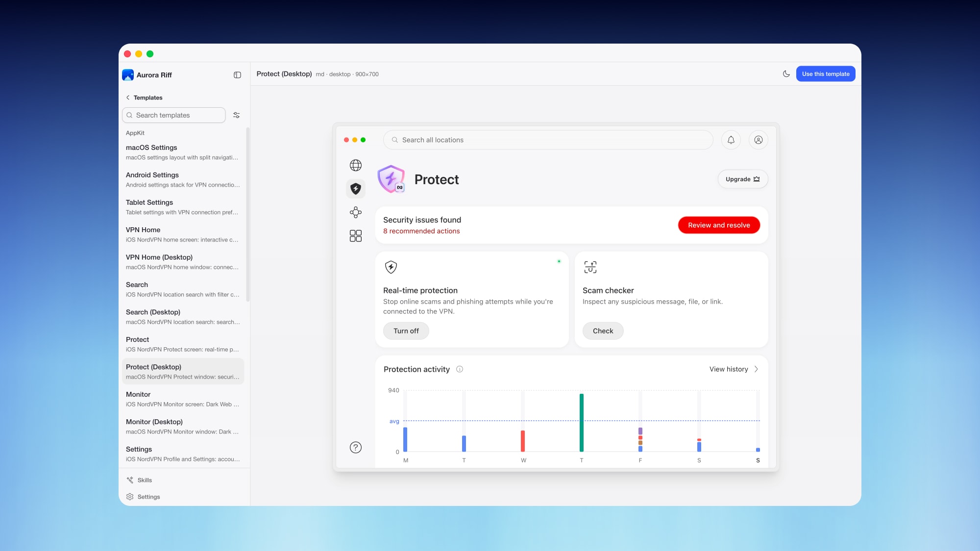Select the Android Settings template

click(183, 180)
